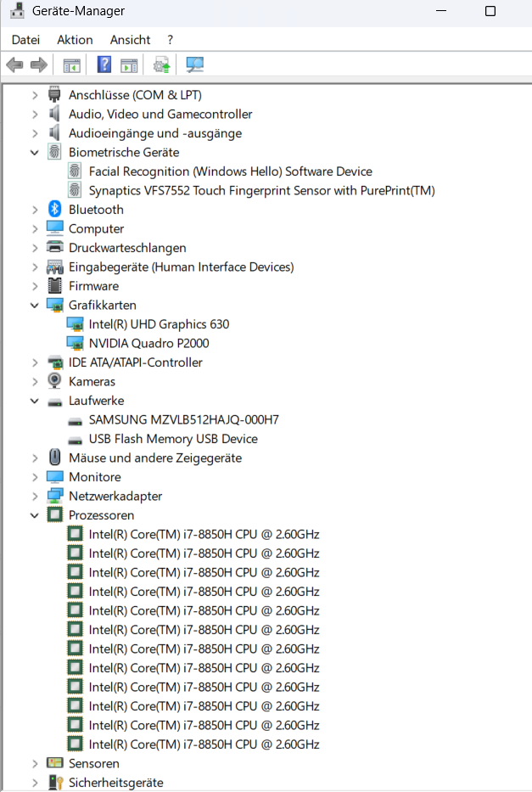
Task: Click the Monitore category icon
Action: [x=54, y=476]
